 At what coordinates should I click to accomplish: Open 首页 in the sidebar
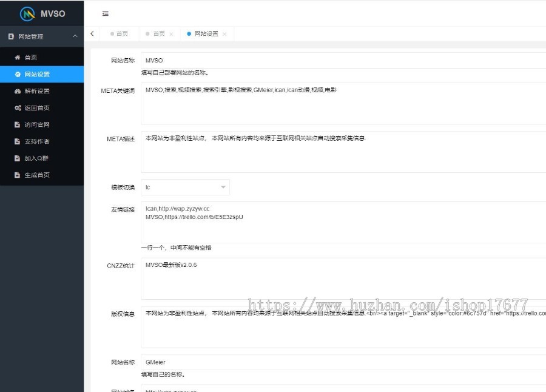pos(42,58)
